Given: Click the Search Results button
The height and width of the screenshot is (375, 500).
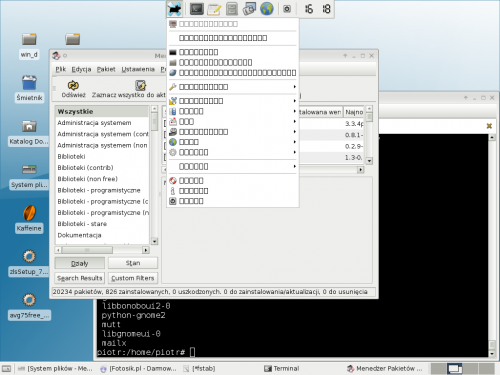Looking at the screenshot, I should (x=79, y=278).
